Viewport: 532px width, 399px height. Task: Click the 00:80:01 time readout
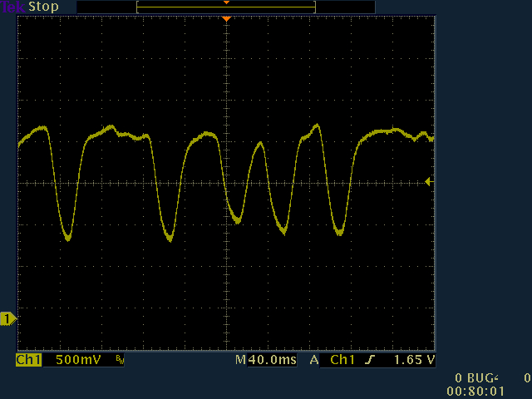point(475,392)
